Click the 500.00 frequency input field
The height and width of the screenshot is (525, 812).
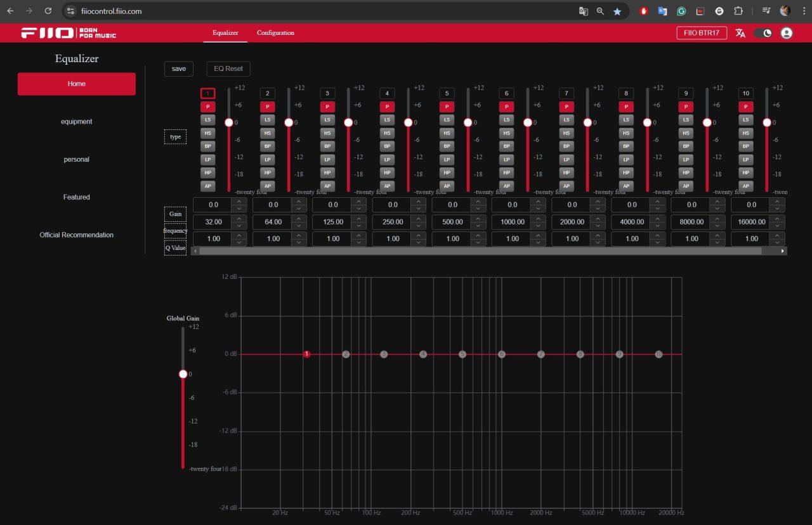[x=452, y=222]
